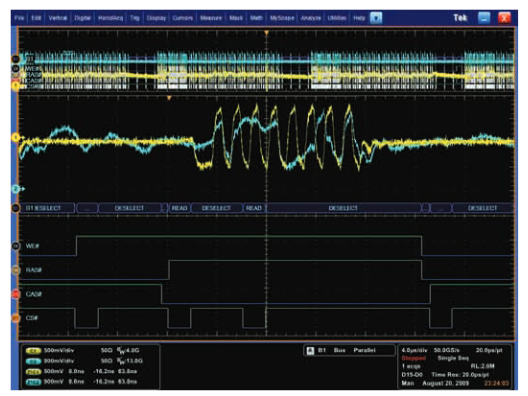The height and width of the screenshot is (396, 528).
Task: Click the RL:2.0M record length readout
Action: click(x=482, y=366)
